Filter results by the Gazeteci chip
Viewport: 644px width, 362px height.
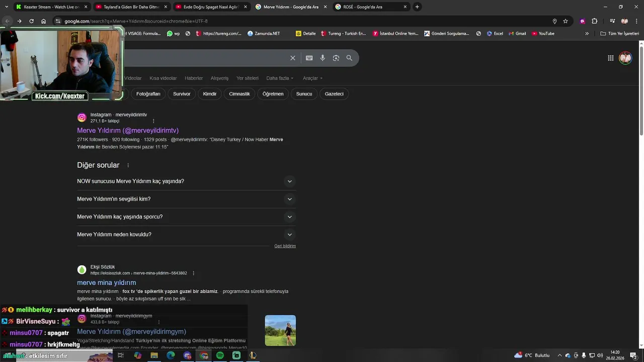(x=334, y=94)
